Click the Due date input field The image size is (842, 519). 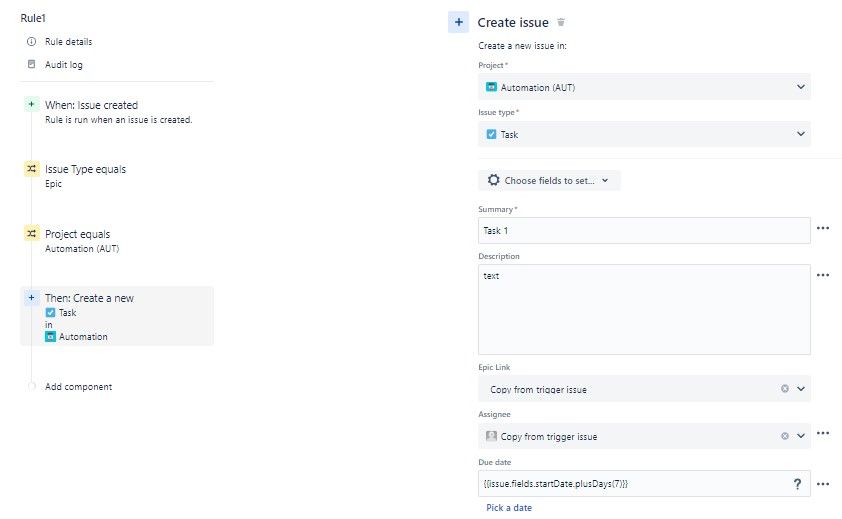coord(644,484)
